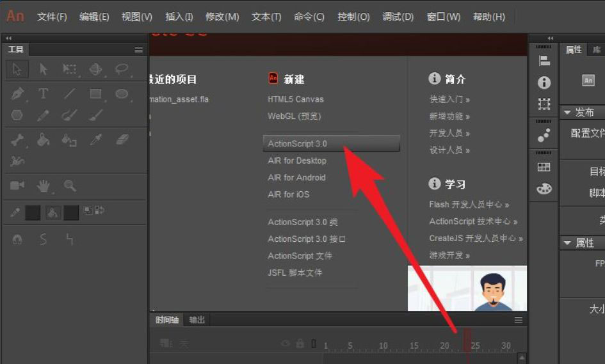Image resolution: width=605 pixels, height=364 pixels.
Task: Click the fill color swatch
Action: (x=71, y=212)
